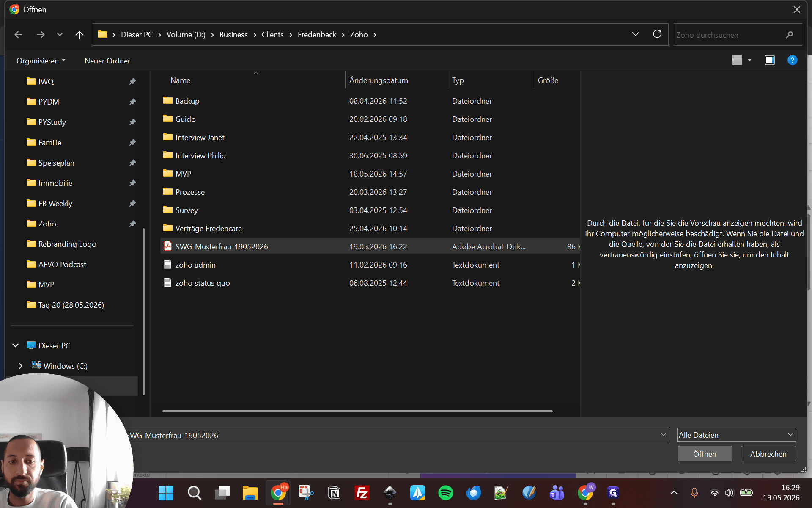This screenshot has height=508, width=812.
Task: Open the Organisieren menu
Action: pos(41,61)
